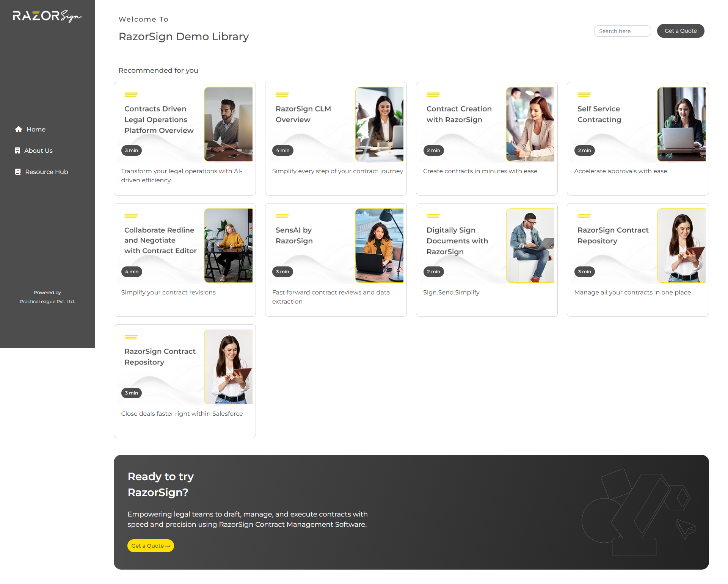Click the Close deals faster within Salesforce description
The height and width of the screenshot is (584, 728).
[182, 413]
